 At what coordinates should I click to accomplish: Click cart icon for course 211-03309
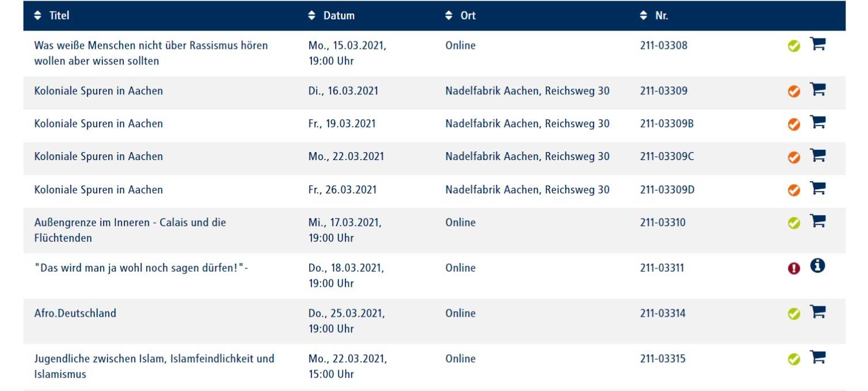817,90
